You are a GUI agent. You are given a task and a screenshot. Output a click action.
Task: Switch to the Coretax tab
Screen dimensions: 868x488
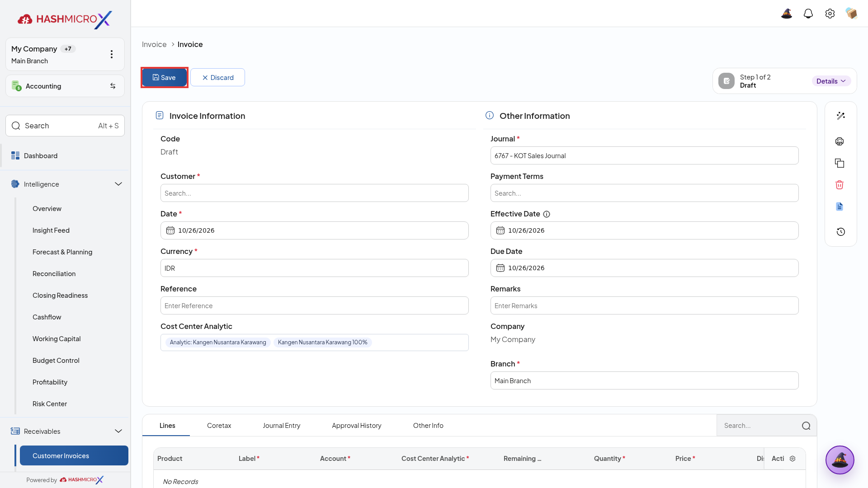click(219, 426)
